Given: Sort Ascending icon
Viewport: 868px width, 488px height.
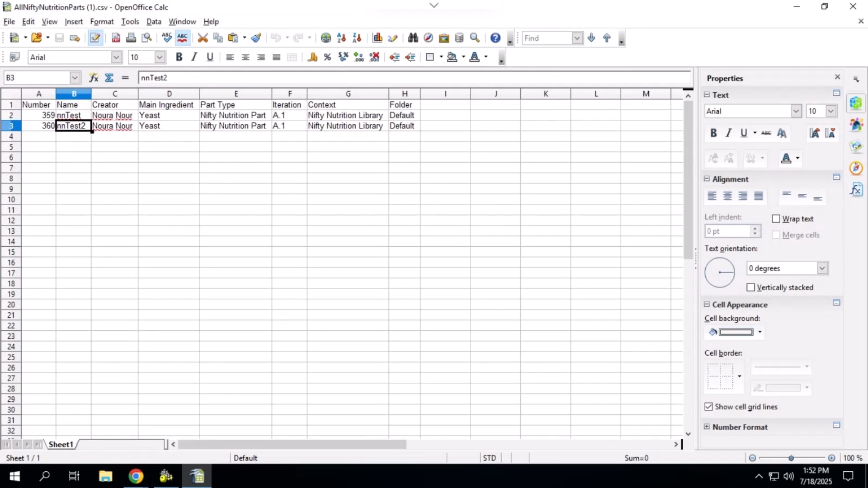Looking at the screenshot, I should click(341, 38).
